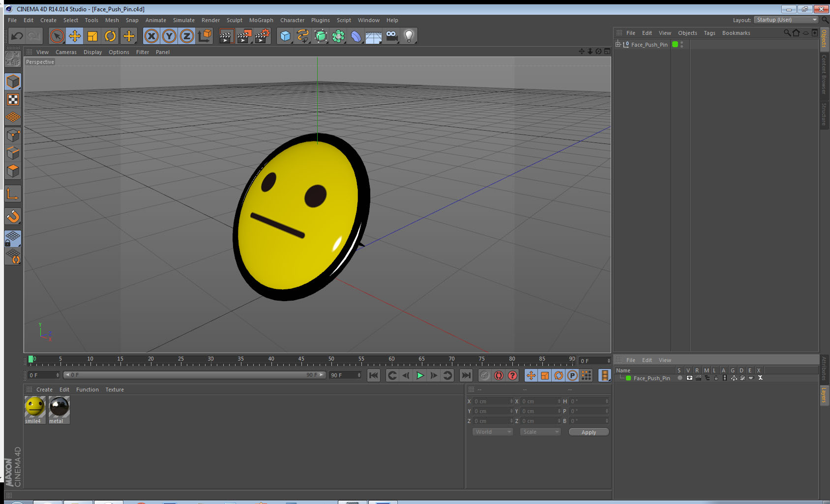Toggle Parameter keyframe recording

coord(572,375)
